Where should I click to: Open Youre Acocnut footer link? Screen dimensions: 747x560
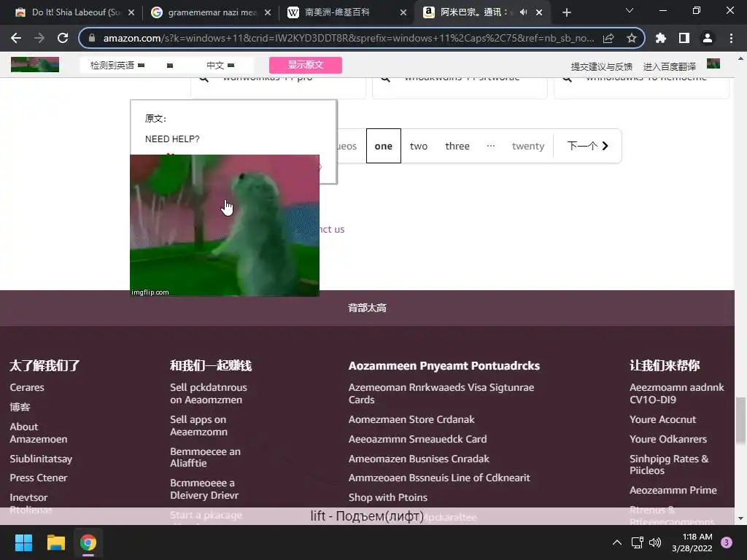(x=662, y=419)
